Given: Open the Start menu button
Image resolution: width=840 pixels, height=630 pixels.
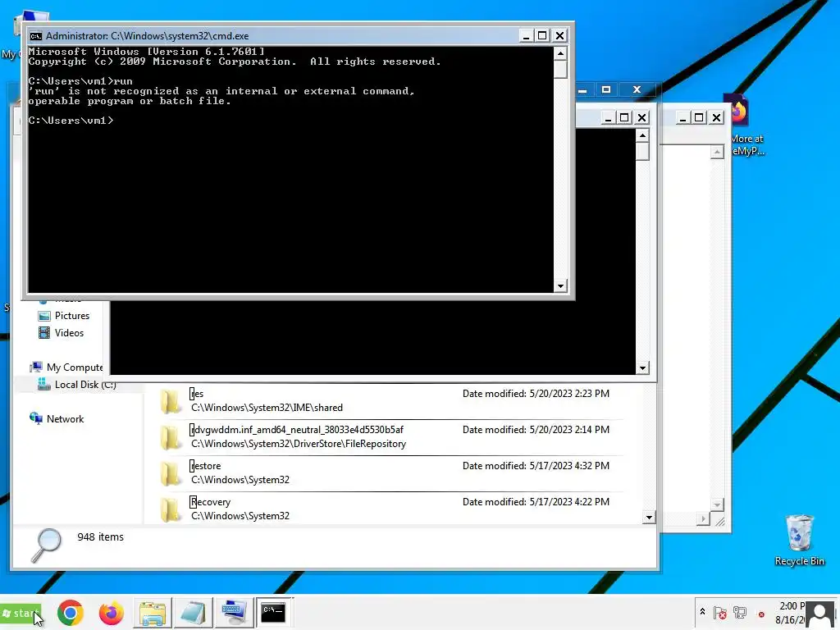Looking at the screenshot, I should [21, 613].
